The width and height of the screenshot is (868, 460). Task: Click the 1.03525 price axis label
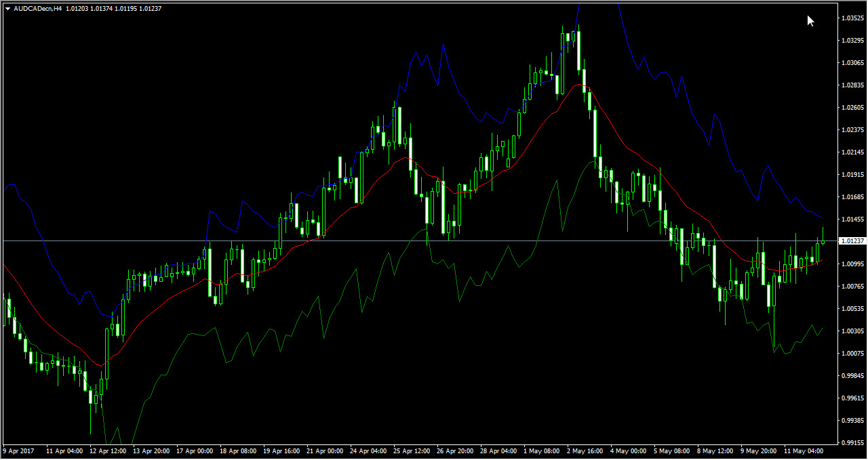coord(852,18)
